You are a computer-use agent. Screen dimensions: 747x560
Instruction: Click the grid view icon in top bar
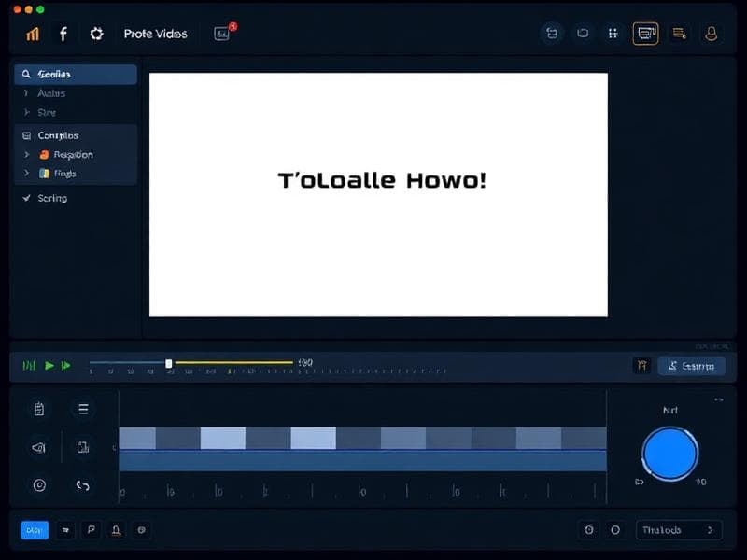point(613,33)
